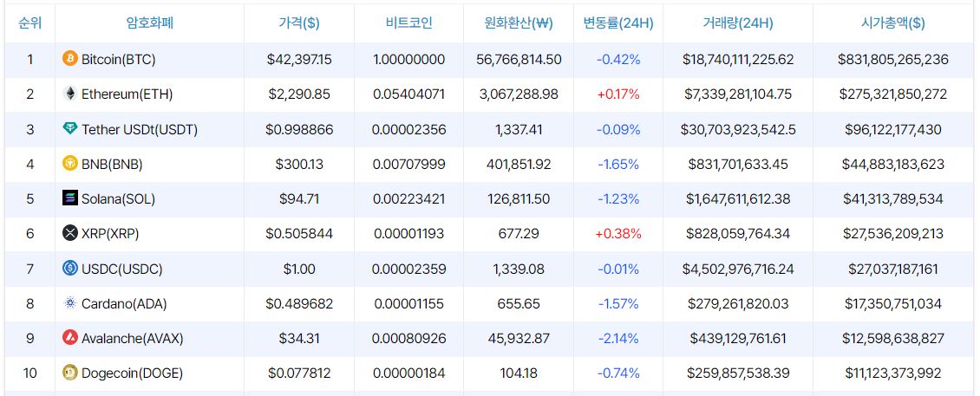The height and width of the screenshot is (396, 980).
Task: Click the XRP black logo icon
Action: pyautogui.click(x=70, y=234)
